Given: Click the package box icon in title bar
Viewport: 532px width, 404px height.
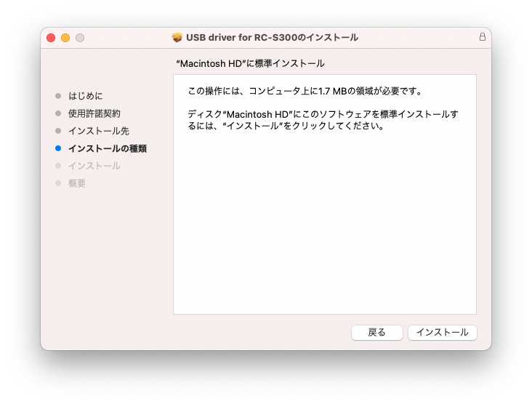Looking at the screenshot, I should point(177,37).
